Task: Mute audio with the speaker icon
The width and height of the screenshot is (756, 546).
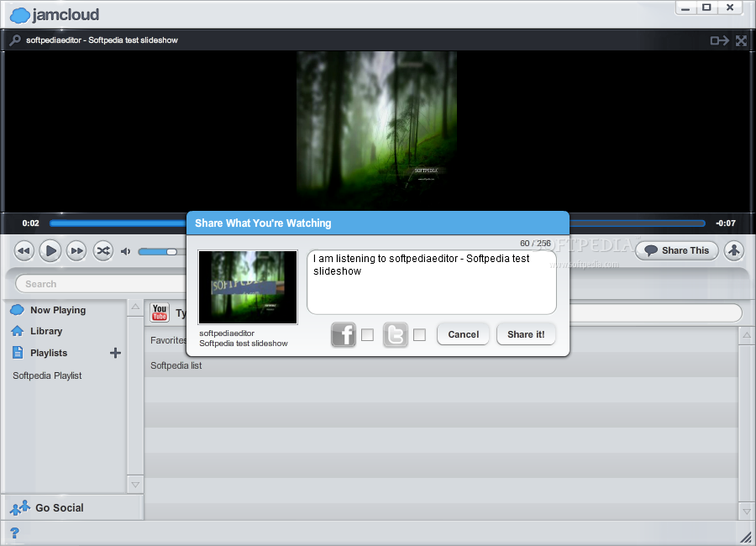Action: point(126,251)
